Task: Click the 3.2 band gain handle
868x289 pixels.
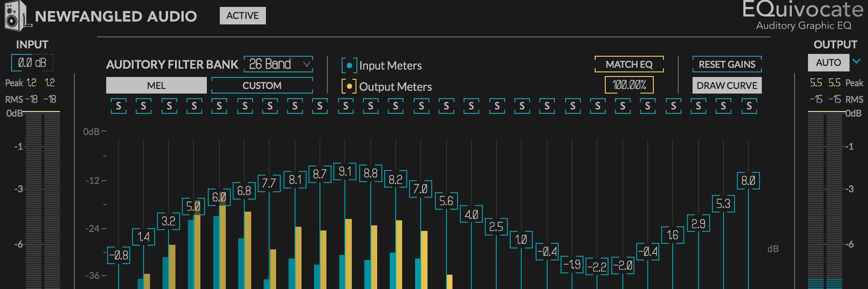Action: point(169,221)
